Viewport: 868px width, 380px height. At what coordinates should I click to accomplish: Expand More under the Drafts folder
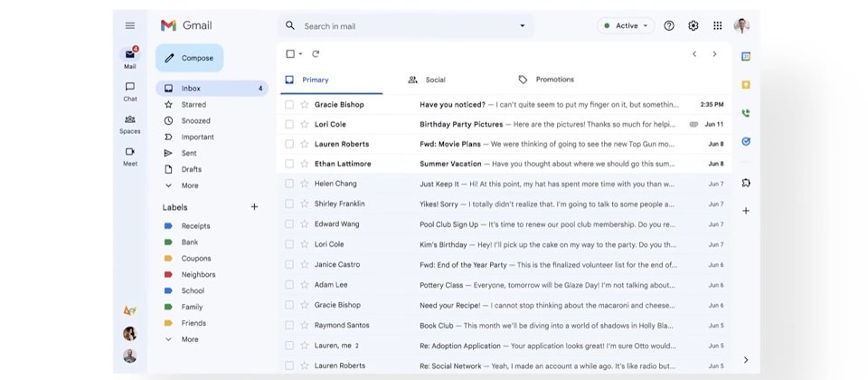point(189,185)
